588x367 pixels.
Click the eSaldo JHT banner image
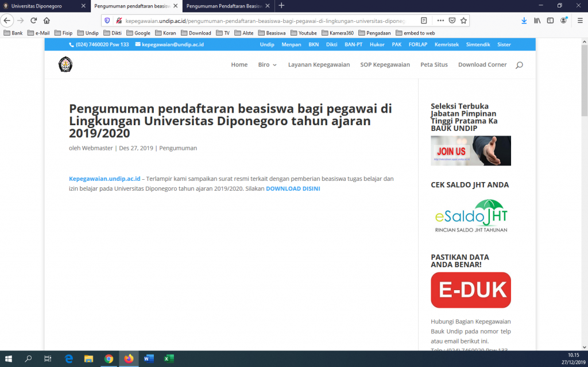pos(470,216)
